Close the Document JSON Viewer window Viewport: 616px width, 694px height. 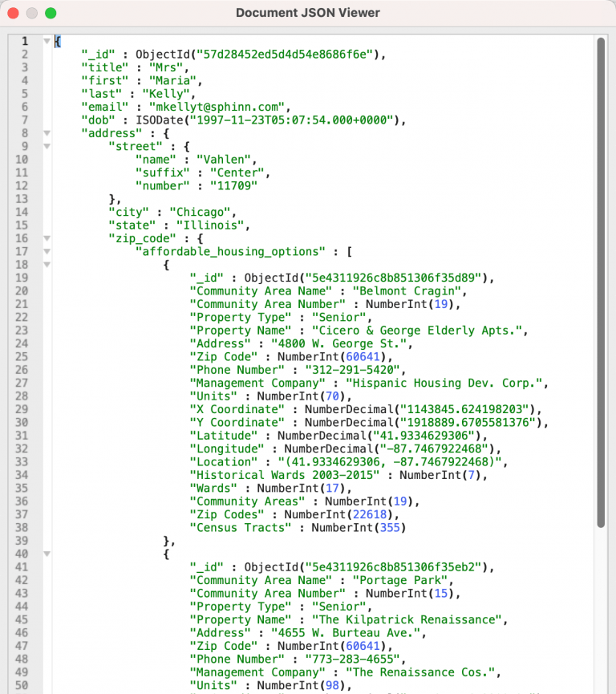pyautogui.click(x=15, y=13)
